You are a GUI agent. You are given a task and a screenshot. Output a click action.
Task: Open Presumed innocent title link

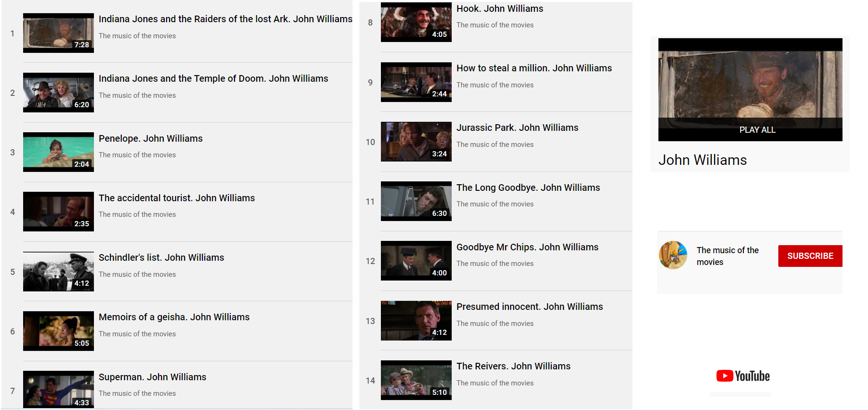[530, 307]
